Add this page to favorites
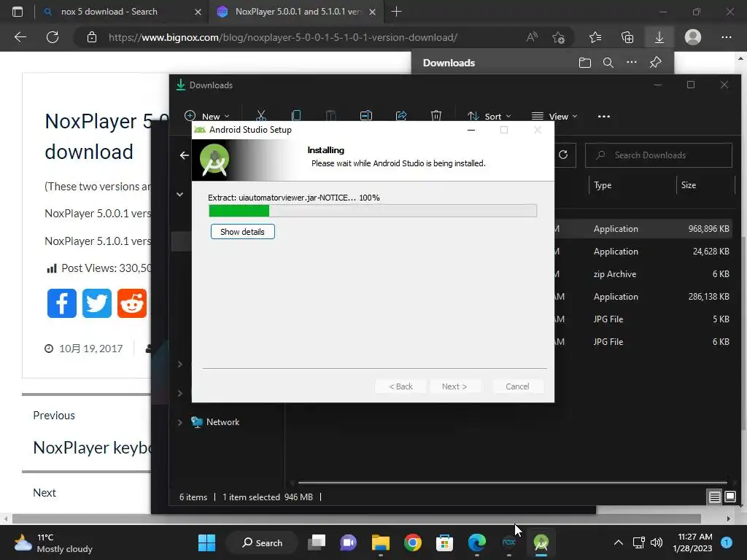Viewport: 747px width, 560px height. [x=558, y=37]
